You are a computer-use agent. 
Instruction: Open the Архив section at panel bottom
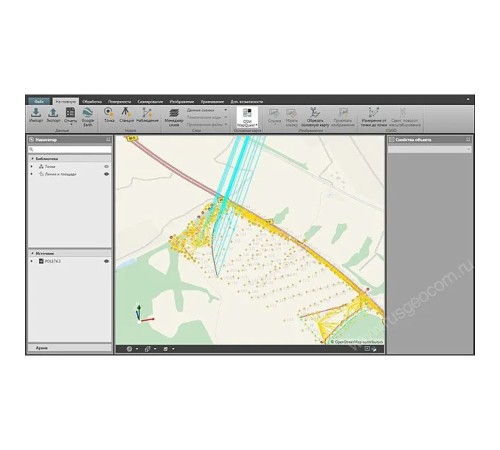point(70,348)
